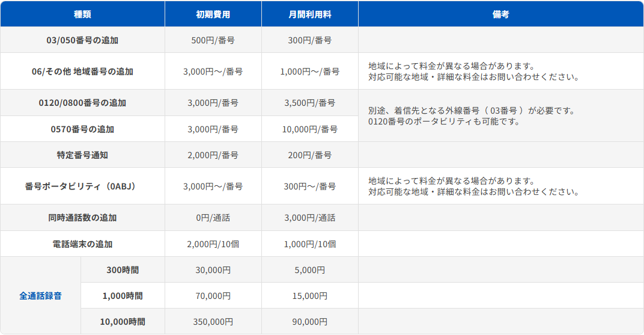Image resolution: width=644 pixels, height=335 pixels.
Task: Click the 10,000円/番号 monthly fee cell
Action: point(309,129)
